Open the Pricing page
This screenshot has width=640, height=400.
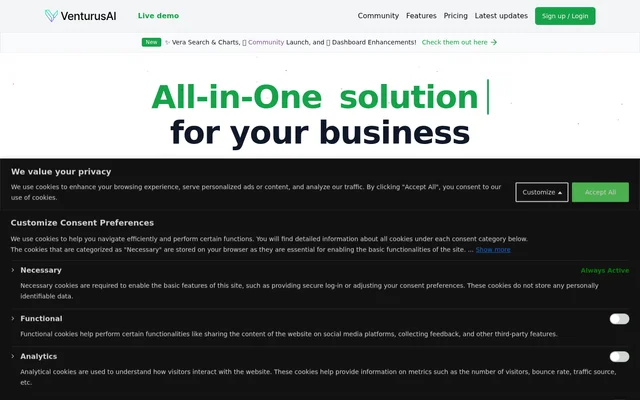click(x=456, y=16)
